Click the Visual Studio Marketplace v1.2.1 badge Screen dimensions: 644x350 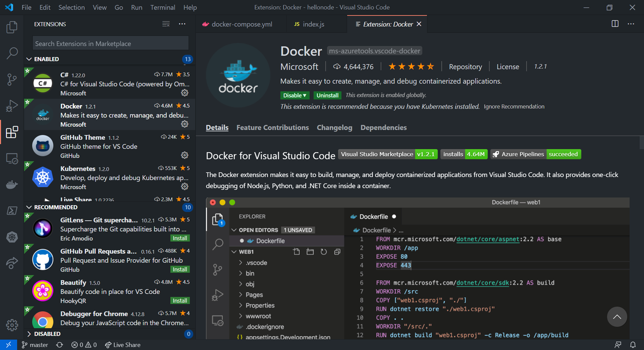click(388, 154)
